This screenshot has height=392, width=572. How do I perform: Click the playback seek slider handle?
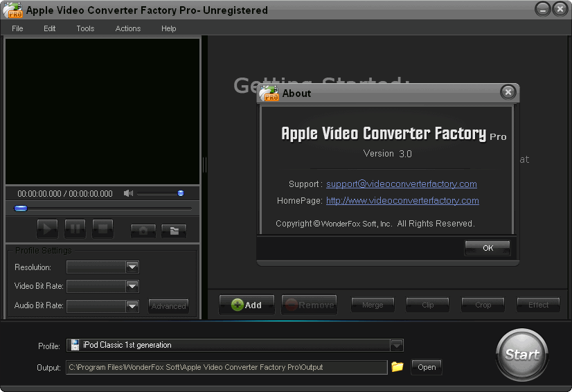[x=21, y=208]
